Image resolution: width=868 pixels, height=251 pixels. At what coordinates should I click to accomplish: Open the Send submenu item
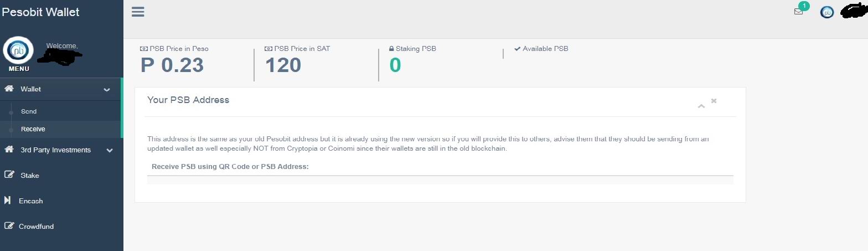[29, 111]
